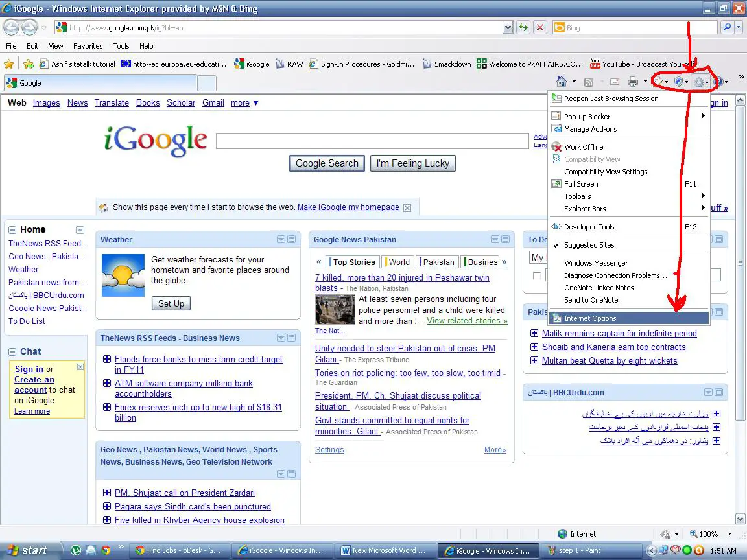Select Manage Add-ons menu entry
This screenshot has height=560, width=747.
click(x=629, y=128)
